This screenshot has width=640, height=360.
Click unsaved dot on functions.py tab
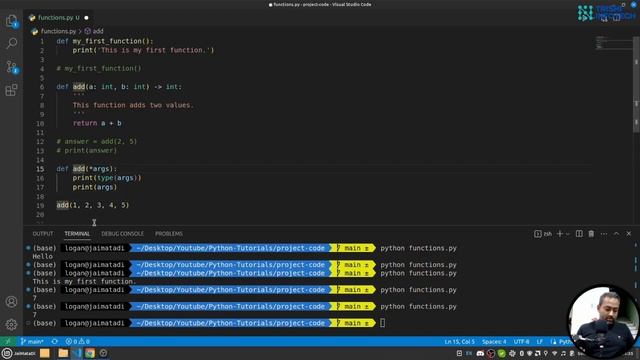pos(86,18)
